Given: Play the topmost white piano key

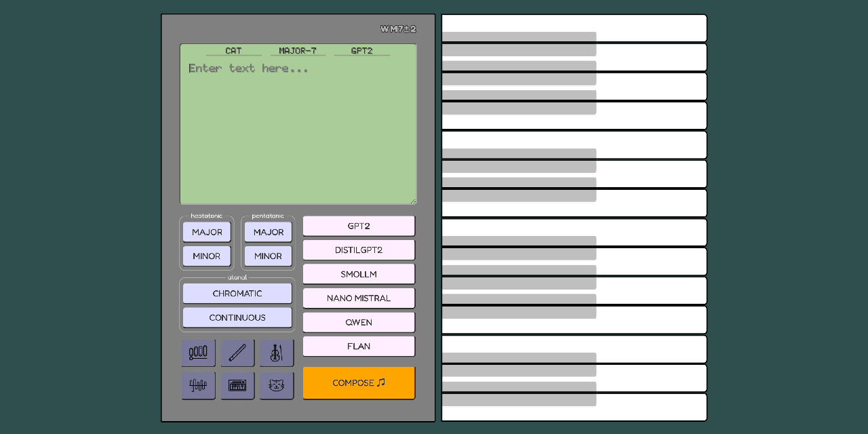Looking at the screenshot, I should tap(574, 28).
